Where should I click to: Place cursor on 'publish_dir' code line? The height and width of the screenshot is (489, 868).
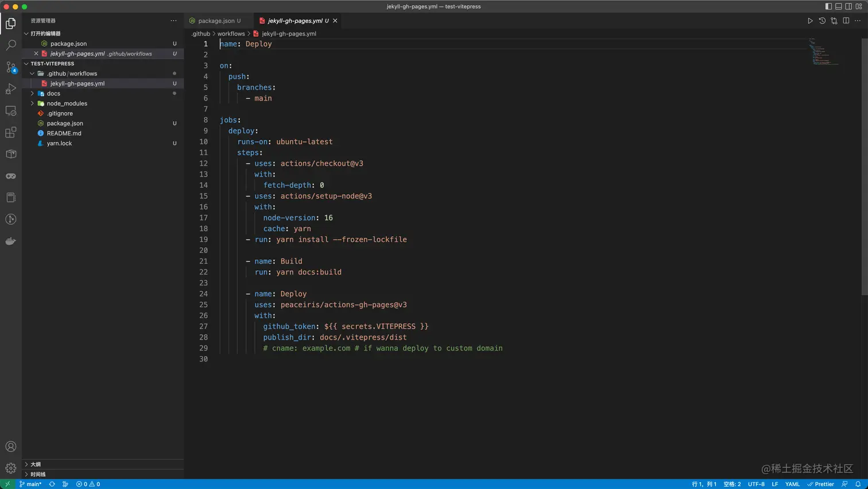335,337
